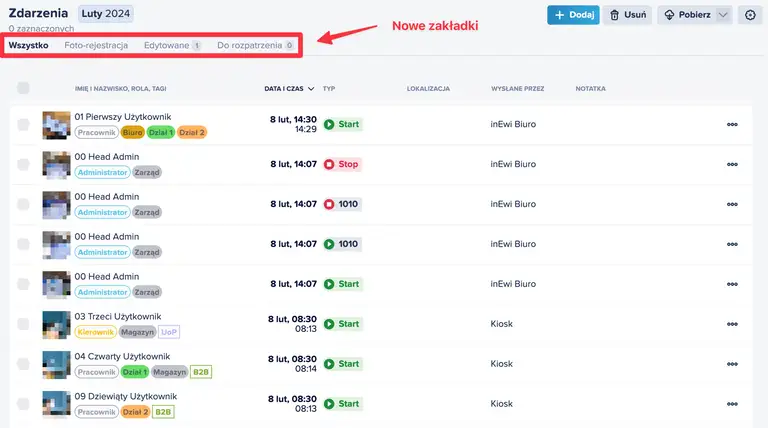The height and width of the screenshot is (428, 768).
Task: Open the settings gear icon
Action: click(x=752, y=15)
